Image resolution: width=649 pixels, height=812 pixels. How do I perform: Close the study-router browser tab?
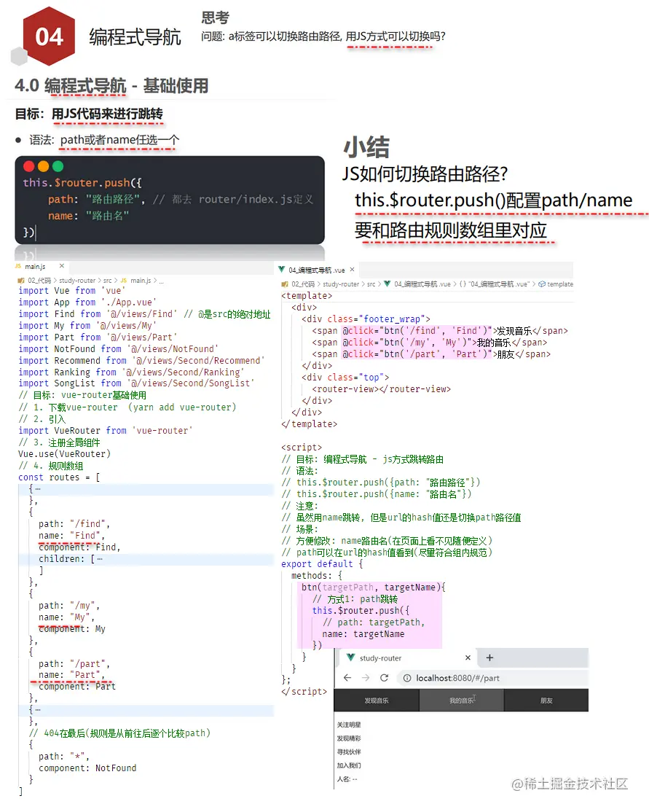468,657
